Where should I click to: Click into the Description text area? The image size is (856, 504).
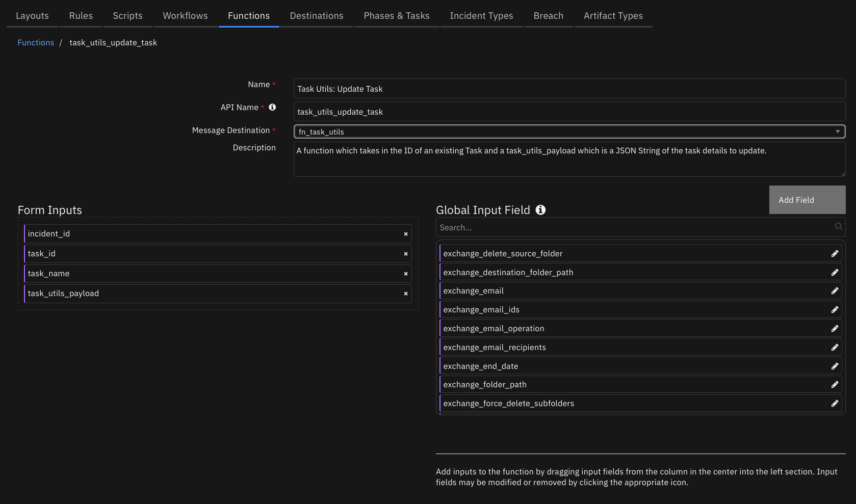pyautogui.click(x=569, y=160)
